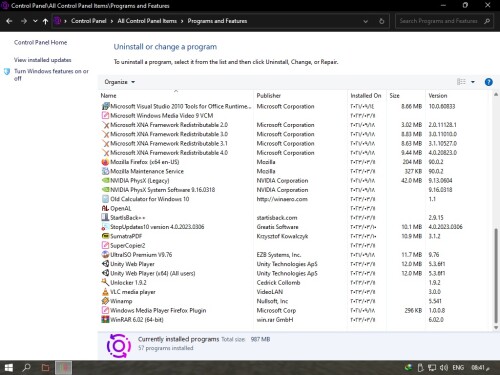Expand the address bar history dropdown
This screenshot has width=500, height=375.
(365, 21)
